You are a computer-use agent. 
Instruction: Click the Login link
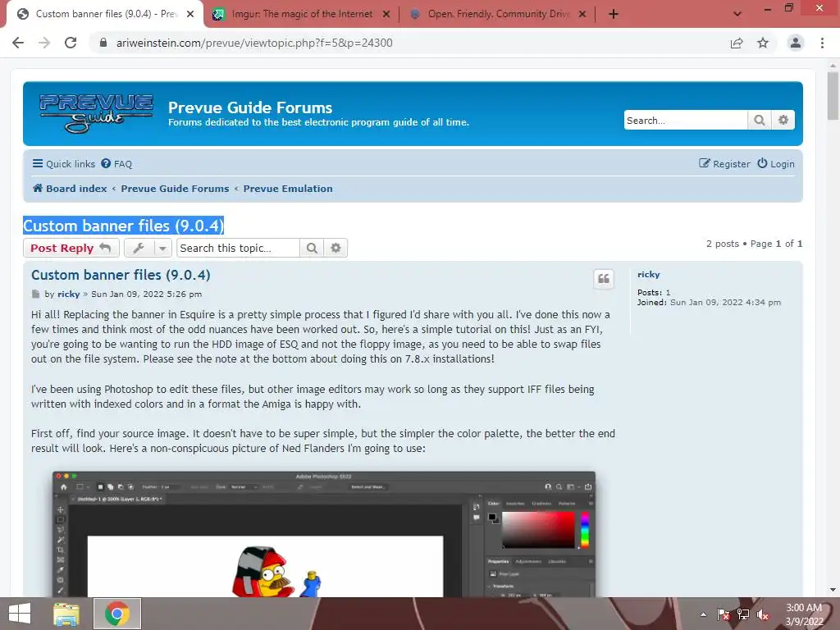pos(776,164)
